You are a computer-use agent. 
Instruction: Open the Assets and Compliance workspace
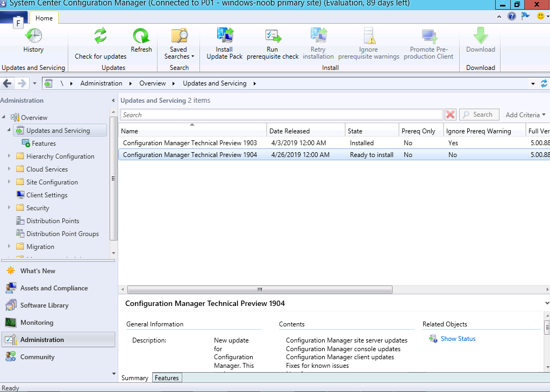pyautogui.click(x=58, y=288)
